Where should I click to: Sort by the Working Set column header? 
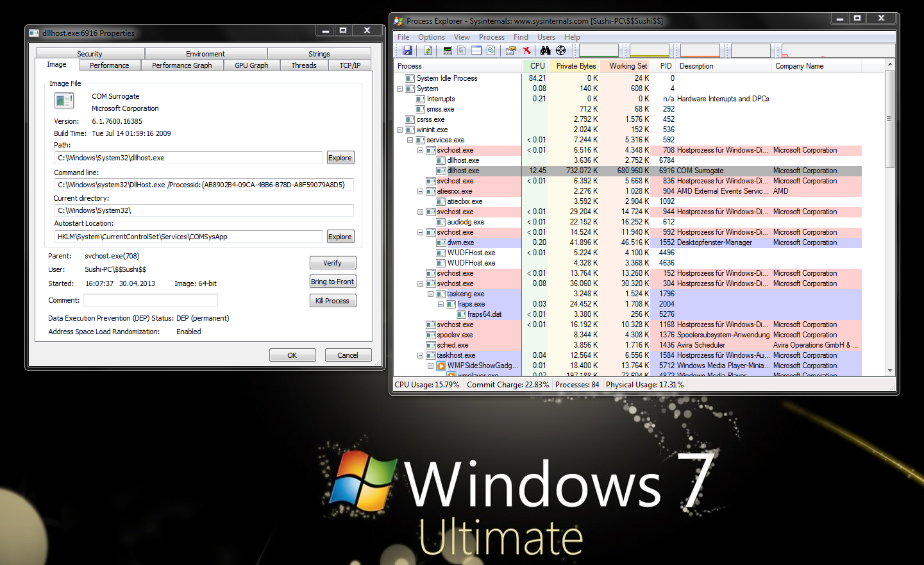(625, 66)
